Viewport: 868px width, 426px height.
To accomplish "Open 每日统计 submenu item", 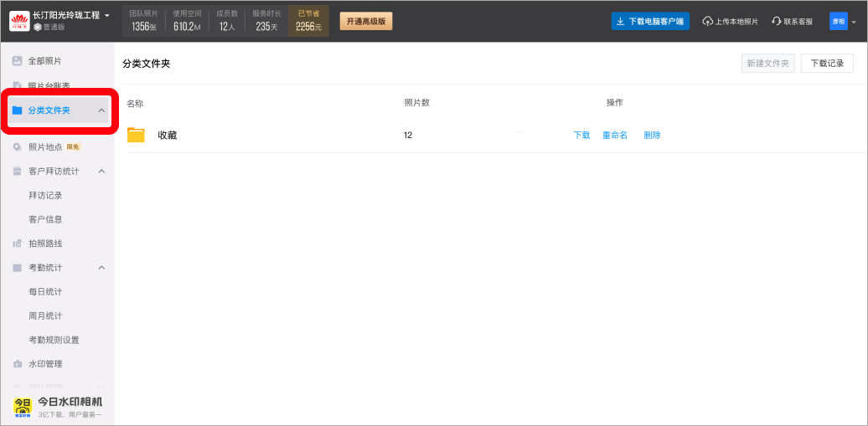I will click(x=45, y=291).
